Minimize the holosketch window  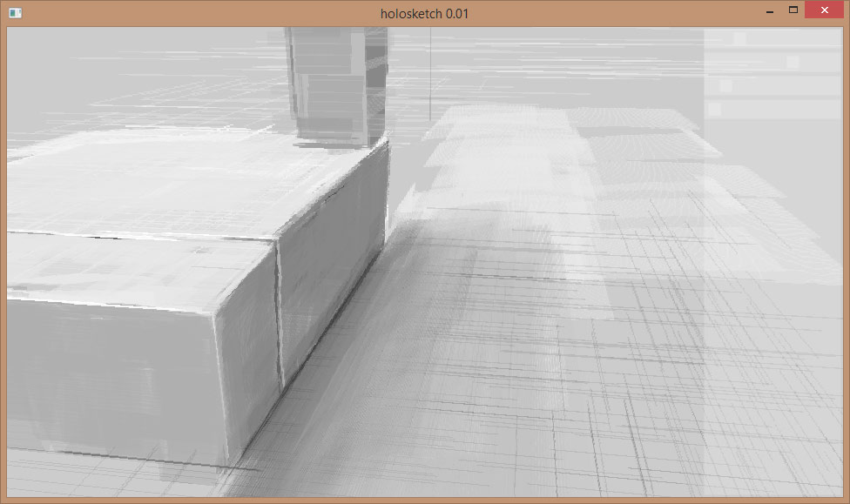point(770,11)
